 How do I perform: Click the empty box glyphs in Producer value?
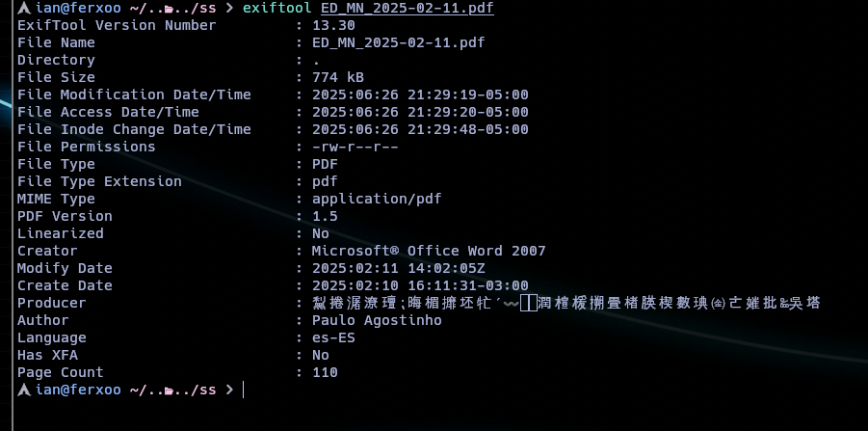(529, 303)
